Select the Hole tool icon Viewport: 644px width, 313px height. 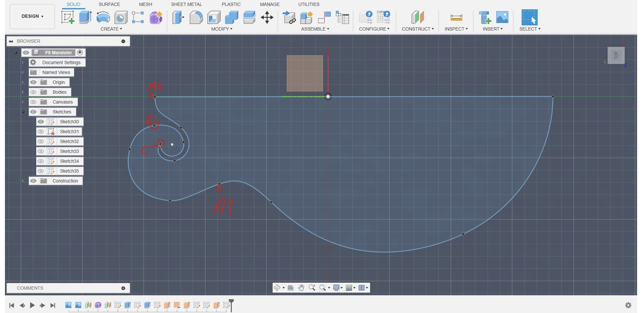121,17
